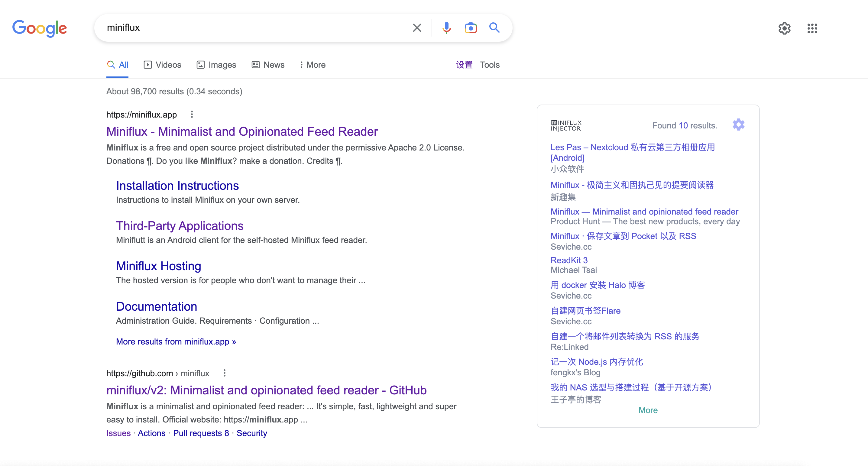Clear the search box with X icon

(x=417, y=28)
